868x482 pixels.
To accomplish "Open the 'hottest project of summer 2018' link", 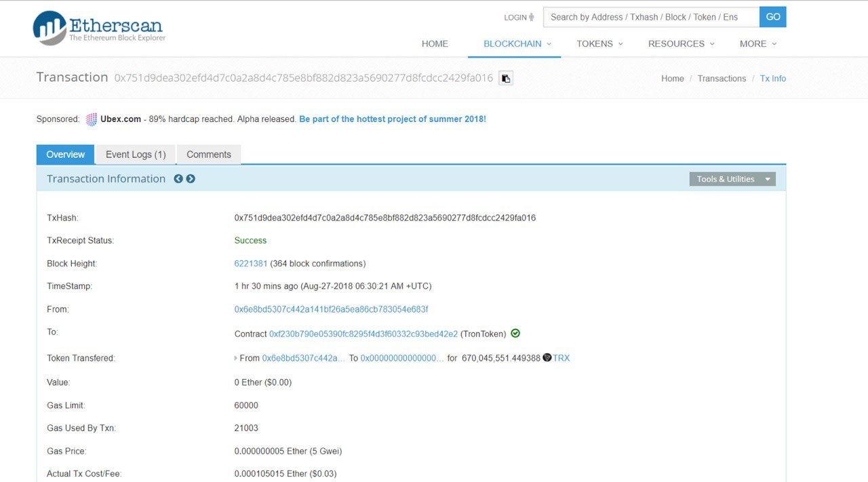I will click(x=393, y=119).
